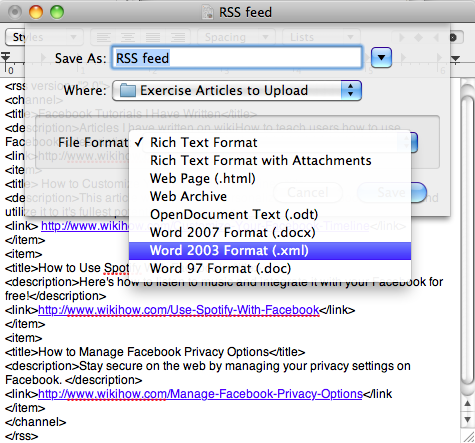Open the Customize-Your-Facebook-Timeline link
Viewport: 475px width, 443px height.
click(x=205, y=226)
